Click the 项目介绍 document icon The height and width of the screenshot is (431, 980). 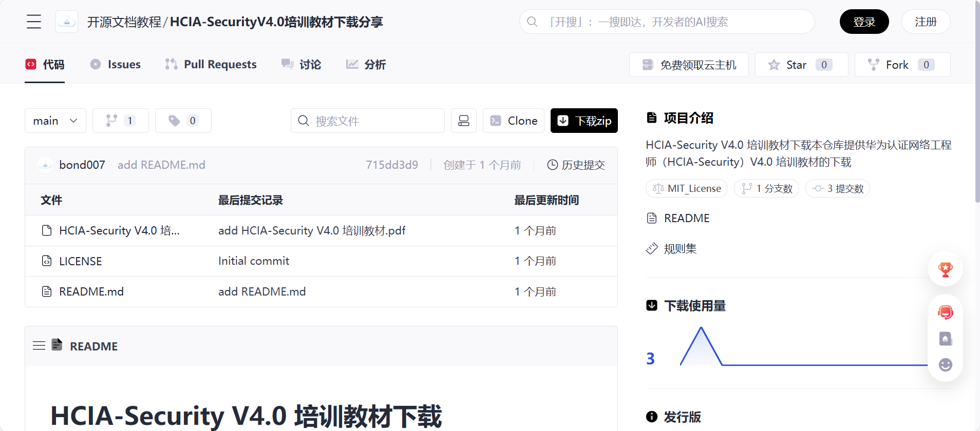[x=652, y=117]
